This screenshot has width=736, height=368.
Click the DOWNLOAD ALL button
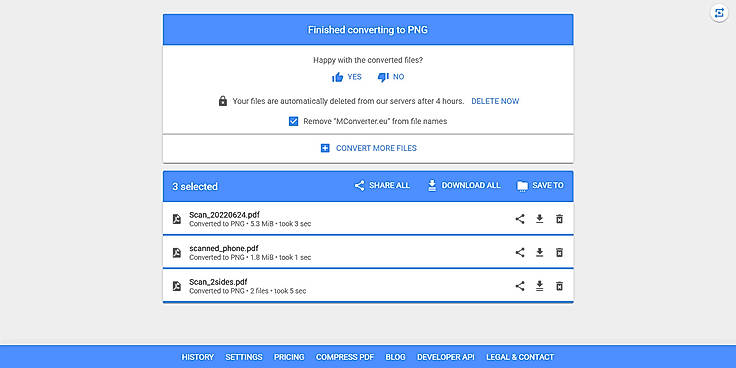(x=464, y=185)
